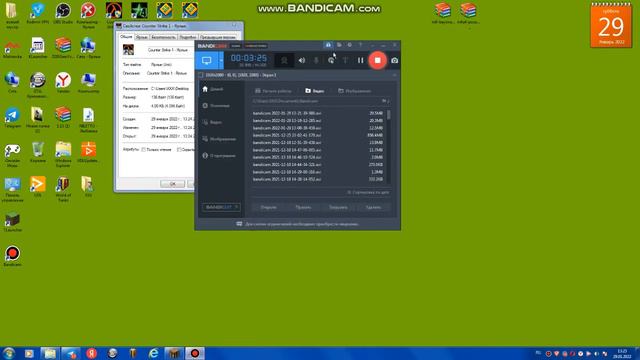Open the Telegram desktop shortcut
This screenshot has width=640, height=360.
[12, 118]
